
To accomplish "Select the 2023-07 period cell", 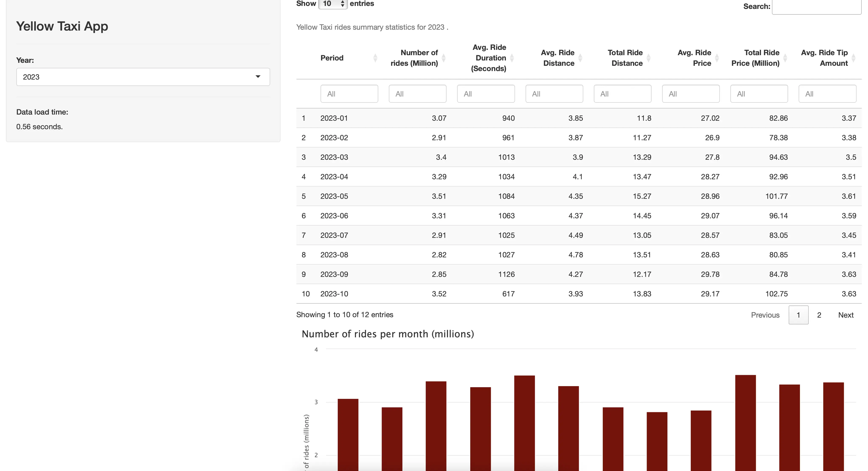I will pos(334,235).
